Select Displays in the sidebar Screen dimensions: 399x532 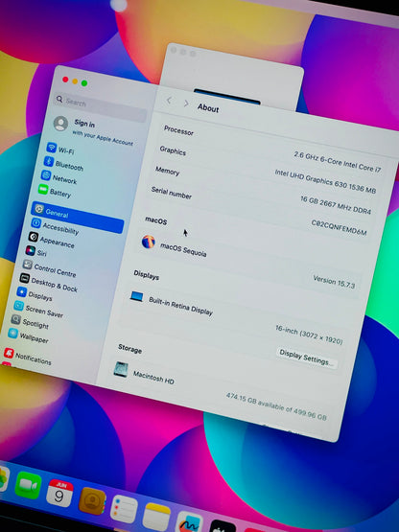35,294
